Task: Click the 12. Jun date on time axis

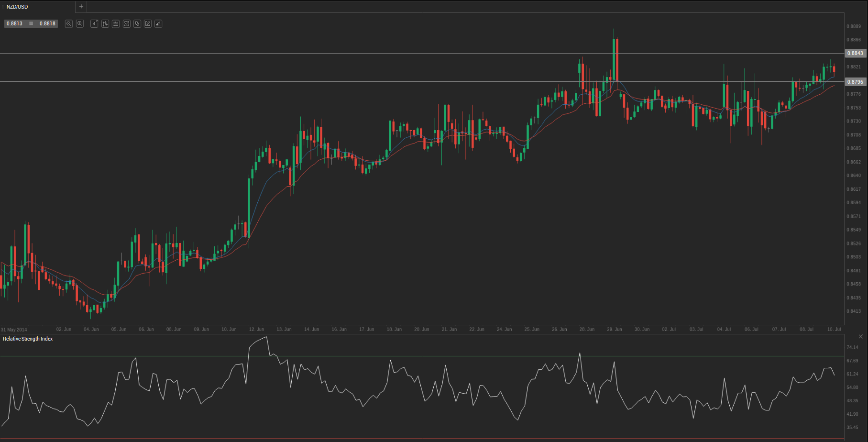Action: tap(256, 329)
